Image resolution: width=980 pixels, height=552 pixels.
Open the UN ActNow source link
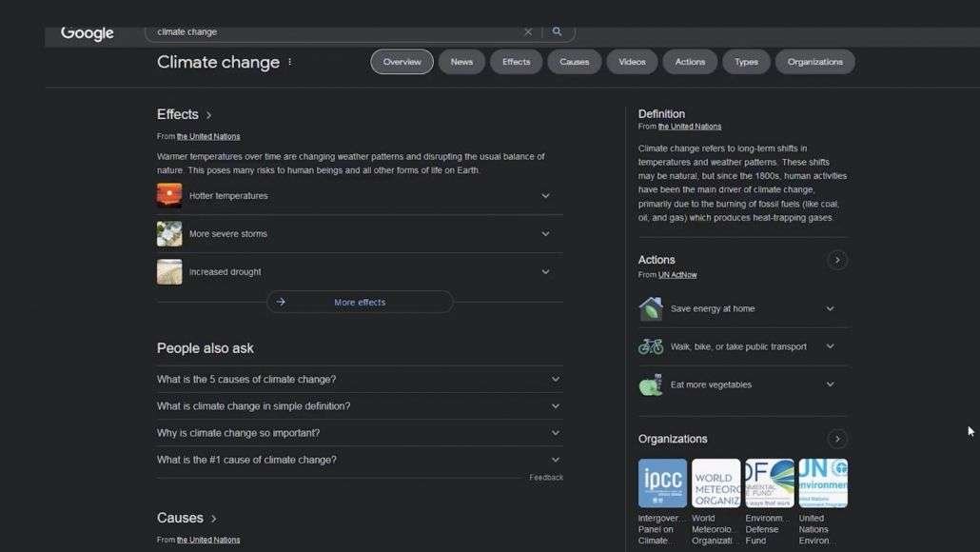[677, 275]
